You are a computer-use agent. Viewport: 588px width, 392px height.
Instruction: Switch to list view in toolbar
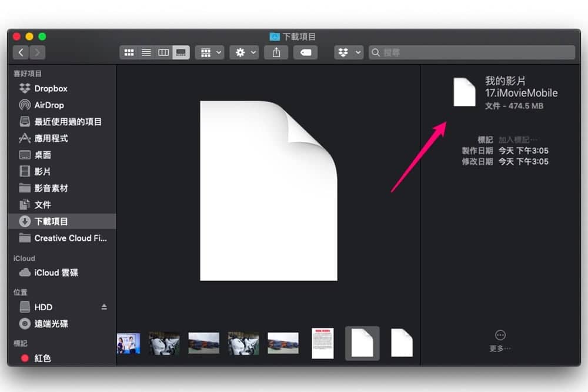(146, 52)
